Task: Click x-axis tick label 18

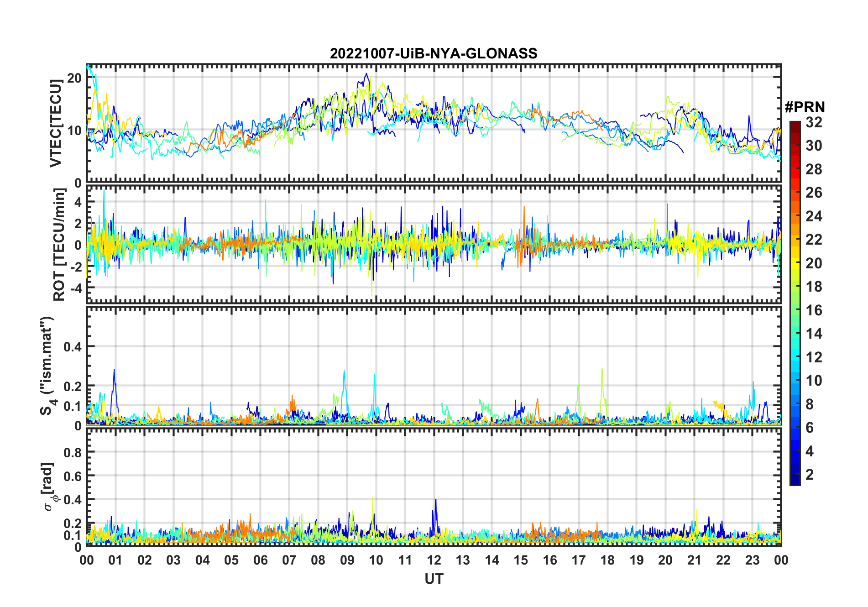Action: [x=607, y=560]
